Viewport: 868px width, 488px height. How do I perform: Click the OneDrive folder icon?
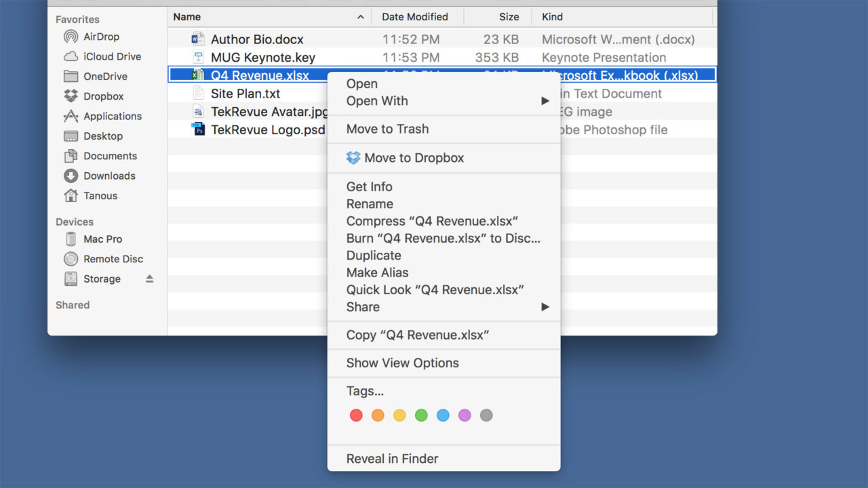coord(71,76)
